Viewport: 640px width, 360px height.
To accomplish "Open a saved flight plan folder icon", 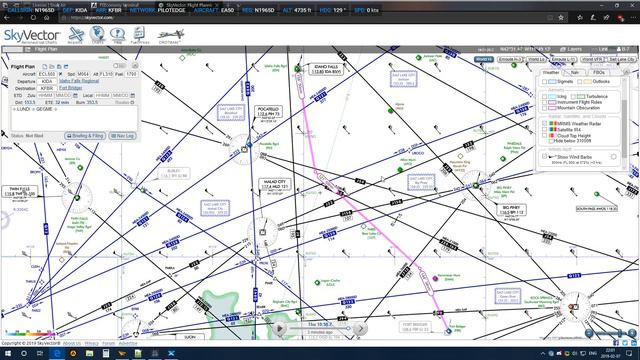I will pyautogui.click(x=52, y=67).
